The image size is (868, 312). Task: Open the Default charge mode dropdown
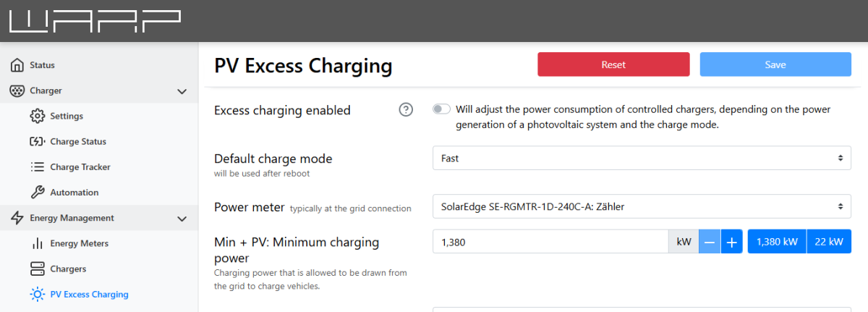point(642,158)
